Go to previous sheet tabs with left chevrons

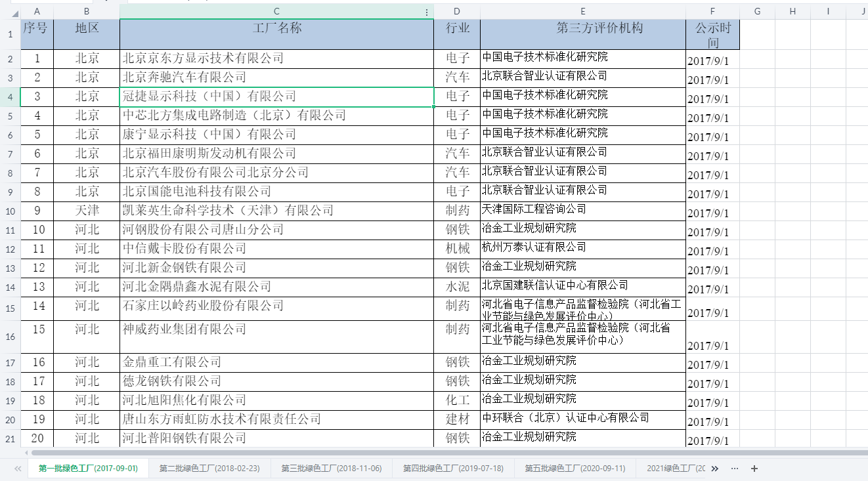click(18, 469)
